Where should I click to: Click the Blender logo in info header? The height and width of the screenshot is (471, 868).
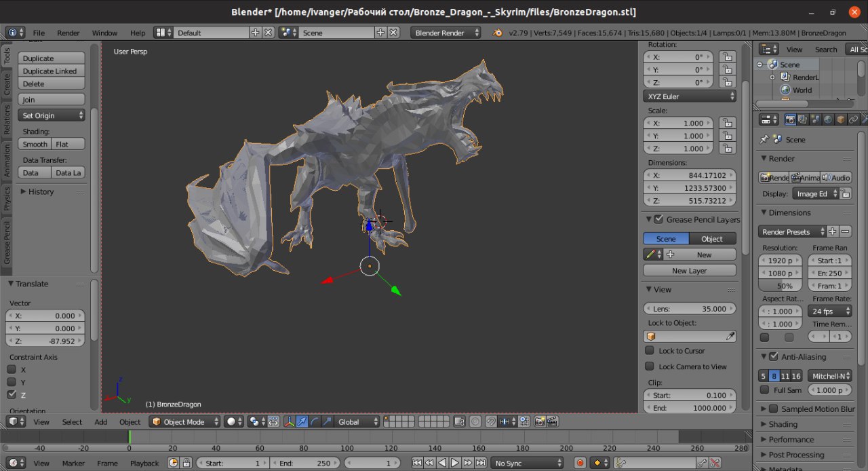[x=498, y=33]
